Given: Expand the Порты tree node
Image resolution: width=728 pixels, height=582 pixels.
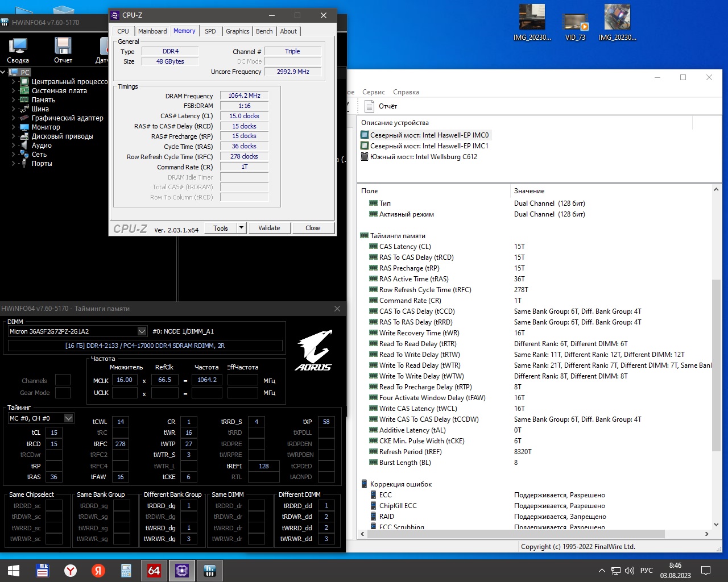Looking at the screenshot, I should (14, 164).
